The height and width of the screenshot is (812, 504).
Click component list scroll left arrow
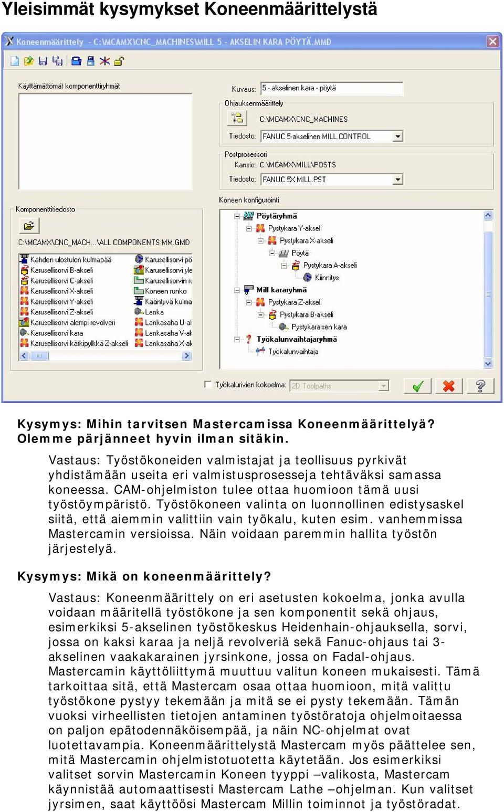[x=24, y=355]
